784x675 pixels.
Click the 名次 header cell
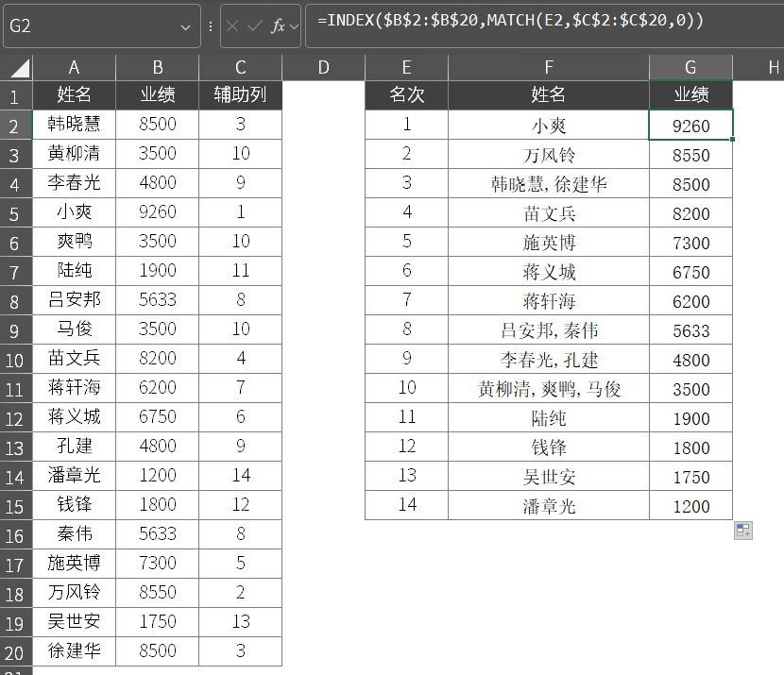point(406,95)
